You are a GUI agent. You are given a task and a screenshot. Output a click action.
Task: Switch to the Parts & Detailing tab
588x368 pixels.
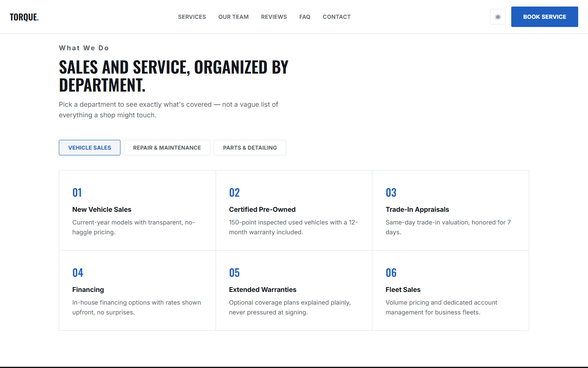tap(250, 148)
